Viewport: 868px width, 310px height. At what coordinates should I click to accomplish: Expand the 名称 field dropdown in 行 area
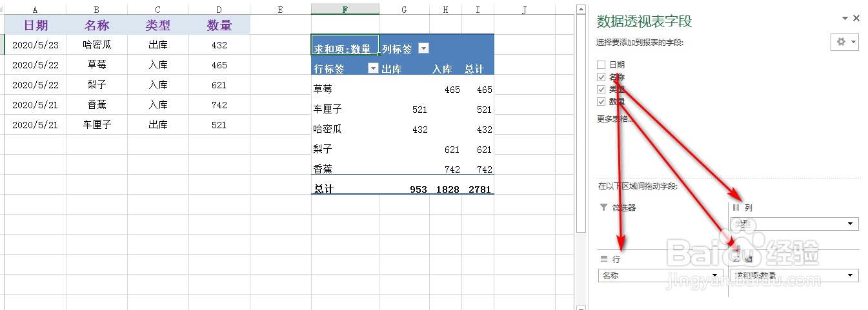point(714,275)
